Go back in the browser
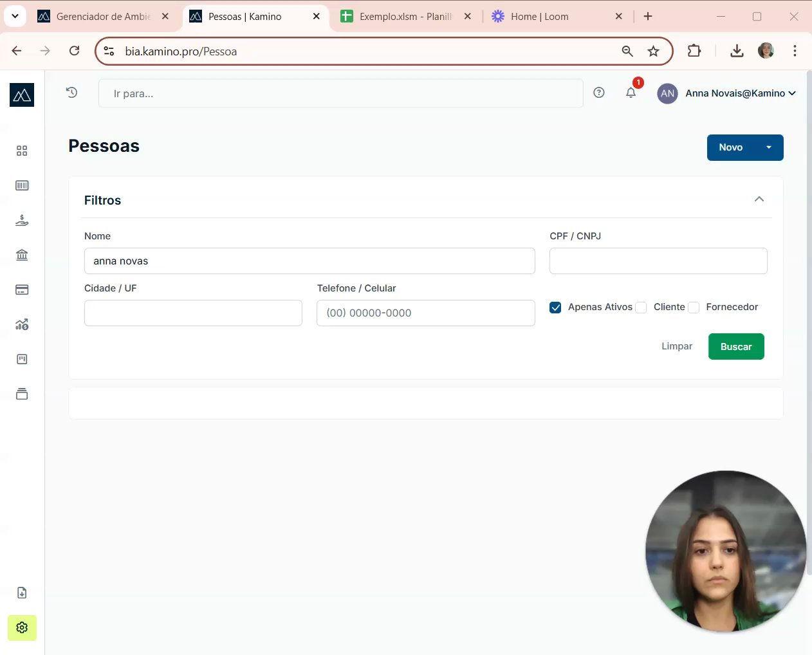The width and height of the screenshot is (812, 655). [x=17, y=51]
